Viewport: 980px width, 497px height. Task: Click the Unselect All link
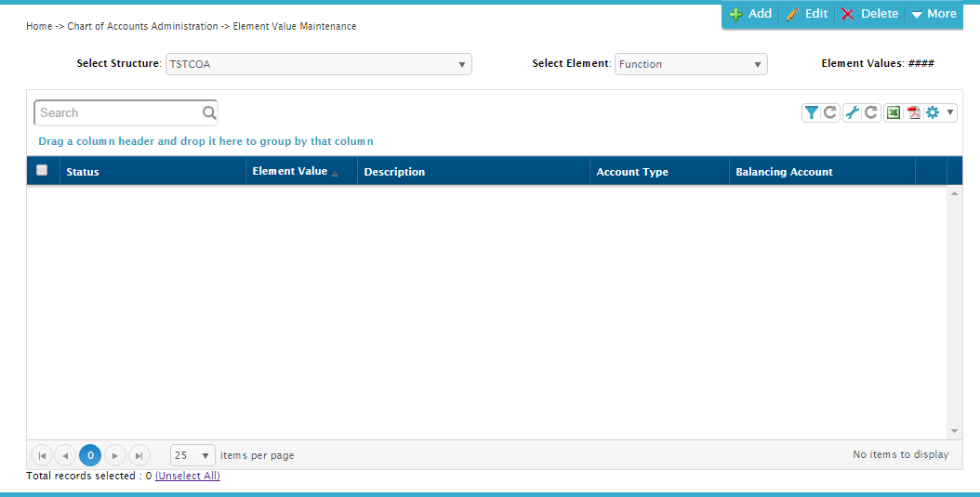coord(188,476)
